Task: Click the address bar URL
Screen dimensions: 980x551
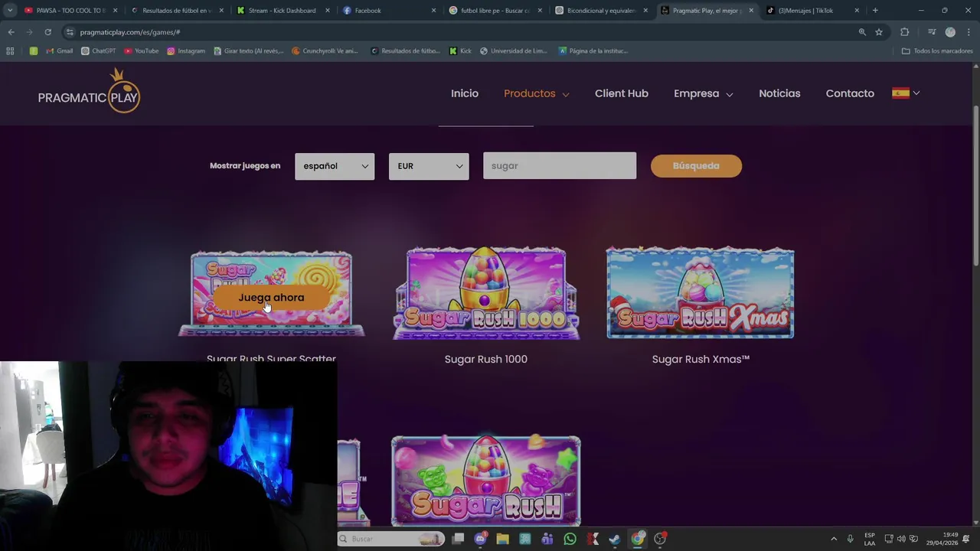Action: 130,32
